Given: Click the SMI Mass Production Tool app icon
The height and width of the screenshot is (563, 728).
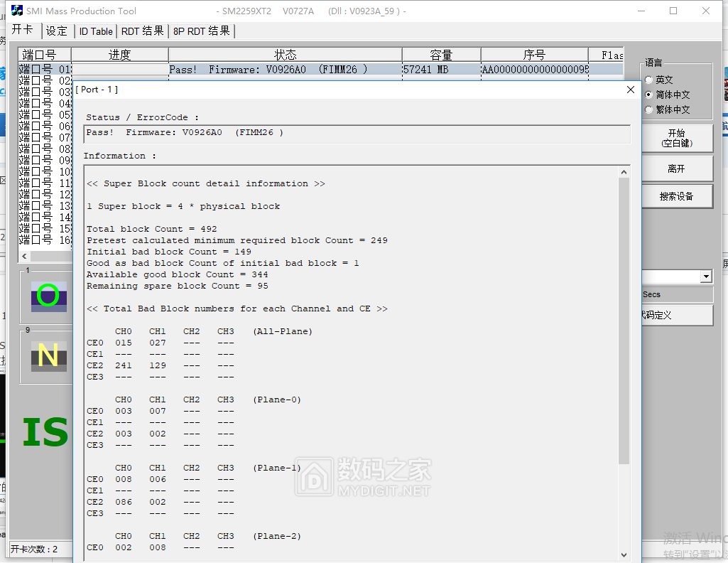Looking at the screenshot, I should click(x=17, y=11).
